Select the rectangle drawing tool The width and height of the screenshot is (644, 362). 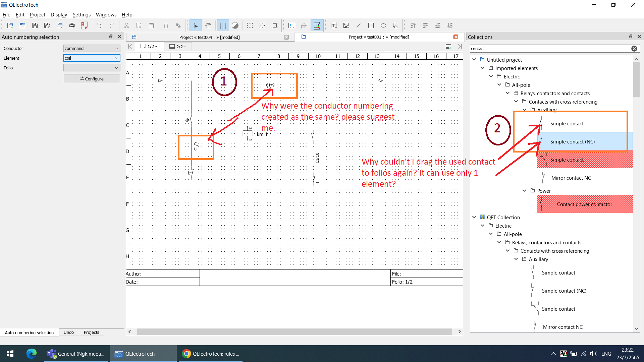(x=371, y=25)
